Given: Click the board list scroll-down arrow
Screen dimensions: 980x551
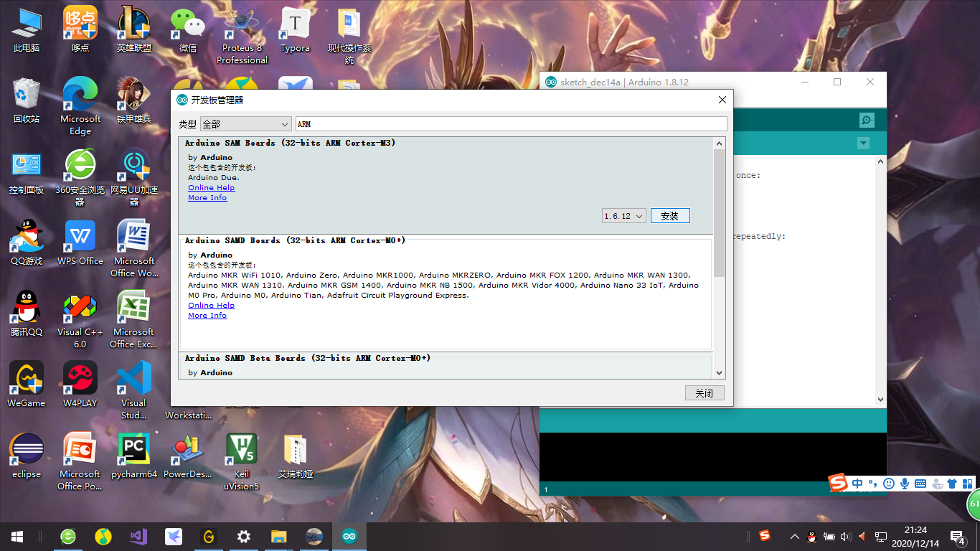Looking at the screenshot, I should point(720,372).
